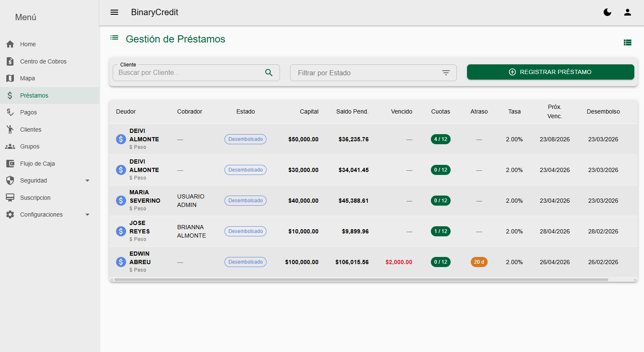Click the Centro de Cobros document icon
Viewport: 644px width, 352px height.
[10, 61]
